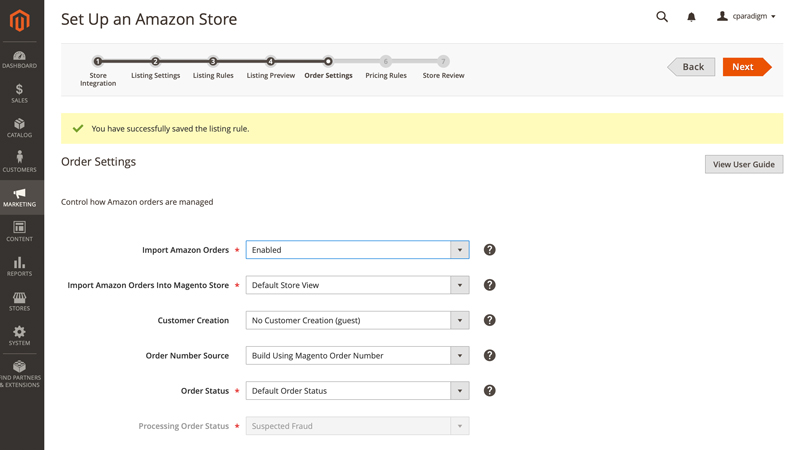This screenshot has width=800, height=450.
Task: Click the 'Order Settings' section heading
Action: coord(98,162)
